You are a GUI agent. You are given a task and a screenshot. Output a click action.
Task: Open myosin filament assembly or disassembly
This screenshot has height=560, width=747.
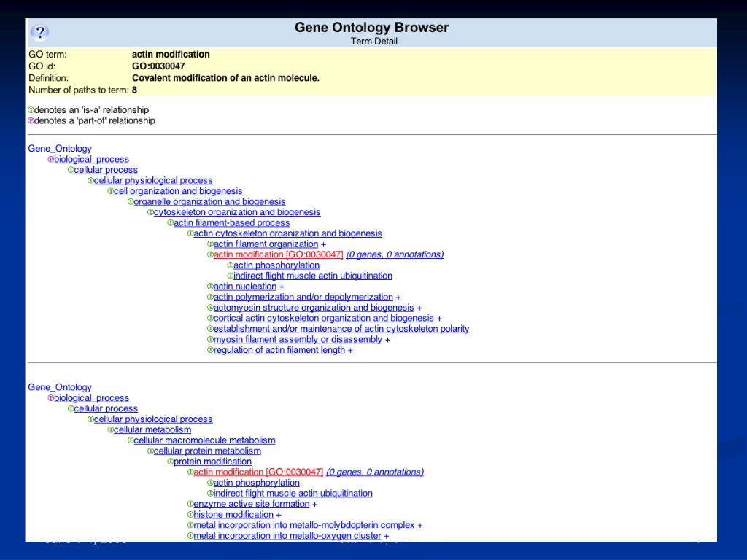[298, 339]
